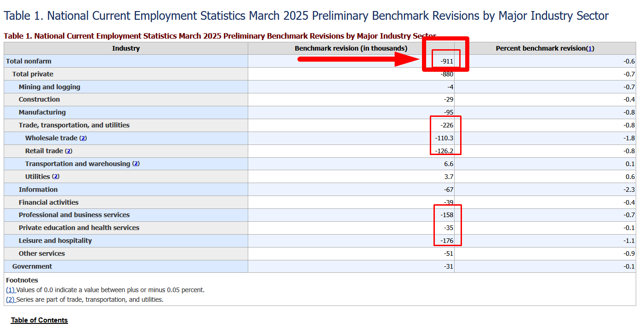Click the Retail trade label text

[x=44, y=151]
